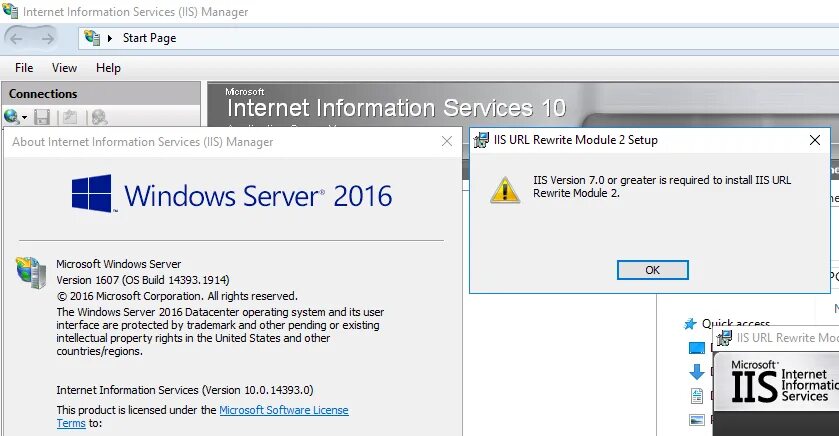Screen dimensions: 839x436
Task: Click the Start Page breadcrumb text
Action: [149, 38]
